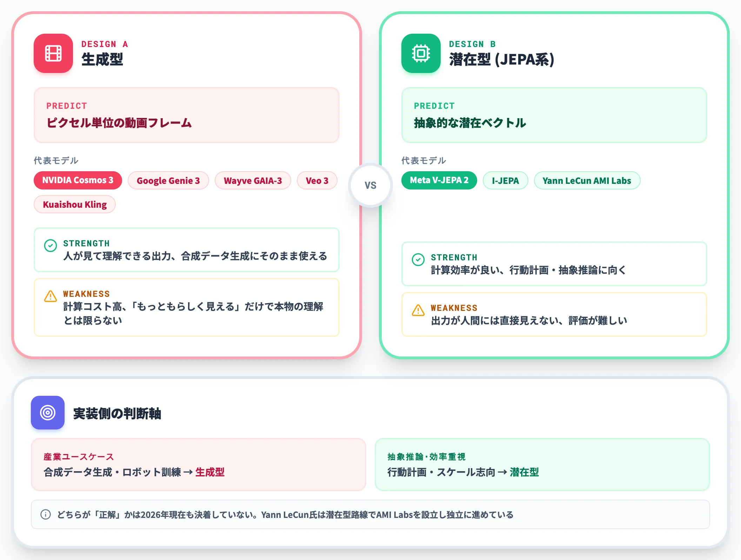Select the Yann LeCun AMI Labs tag

click(x=587, y=180)
